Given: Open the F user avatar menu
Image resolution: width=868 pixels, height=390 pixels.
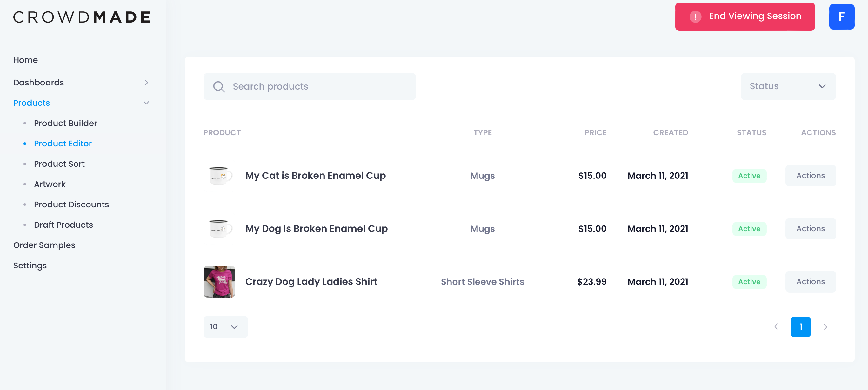Looking at the screenshot, I should 841,17.
